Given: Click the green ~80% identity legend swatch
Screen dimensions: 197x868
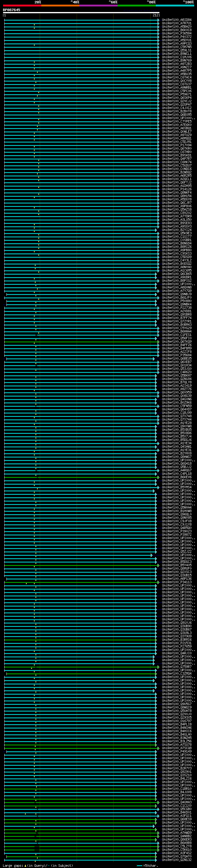Looking at the screenshot, I should pos(137,6).
